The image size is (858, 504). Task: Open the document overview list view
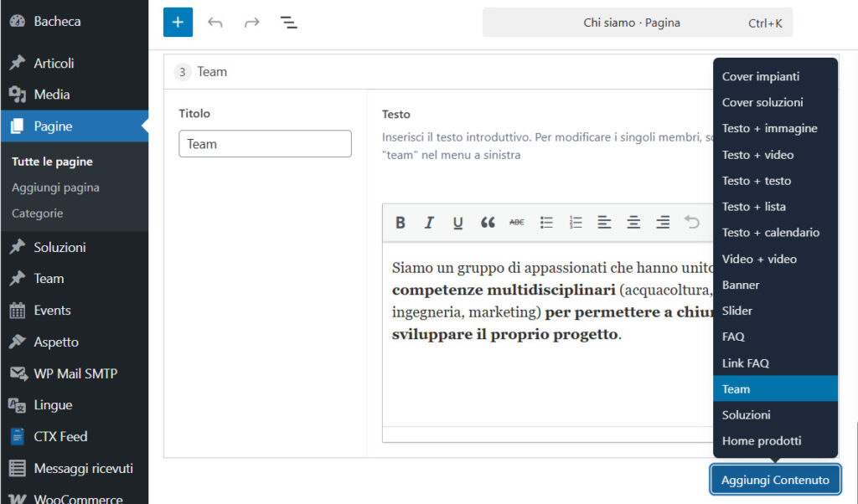point(289,23)
